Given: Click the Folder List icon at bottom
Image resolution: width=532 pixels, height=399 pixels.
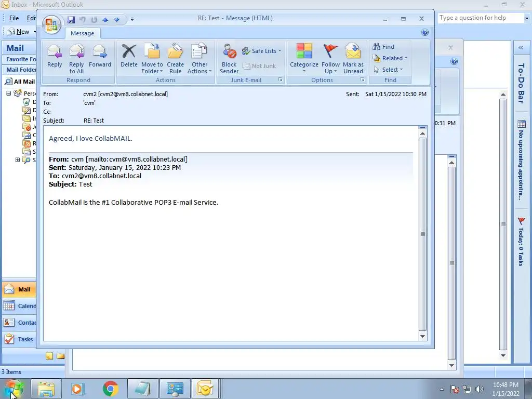Looking at the screenshot, I should coord(61,356).
